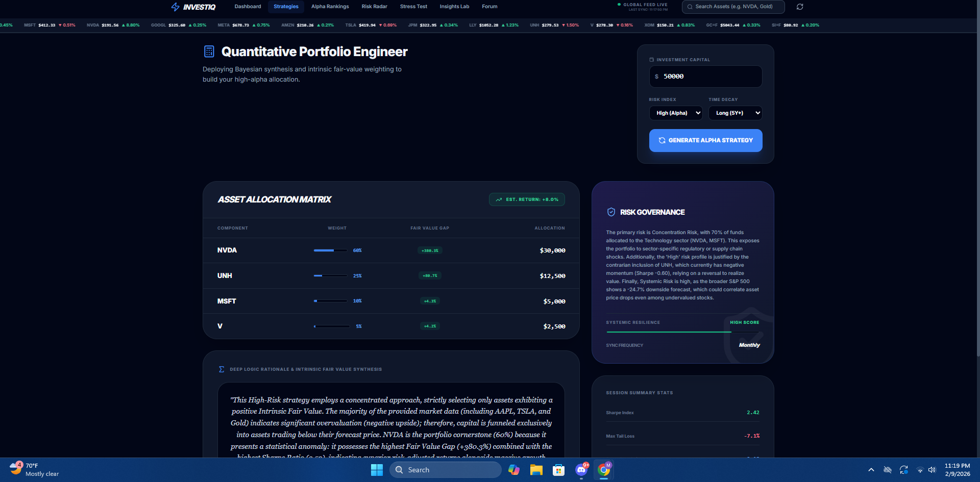
Task: Click the GOOGL $325.60 ticker entry
Action: [x=179, y=25]
